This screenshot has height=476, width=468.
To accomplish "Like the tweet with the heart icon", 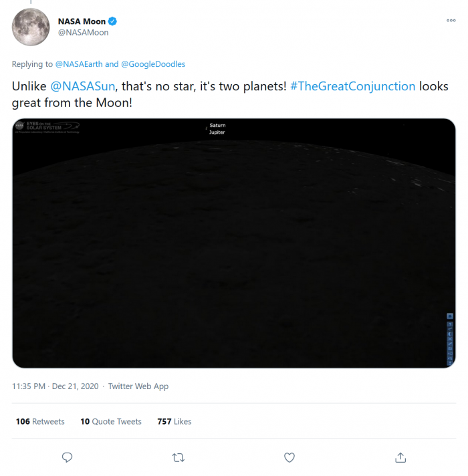I will point(289,457).
